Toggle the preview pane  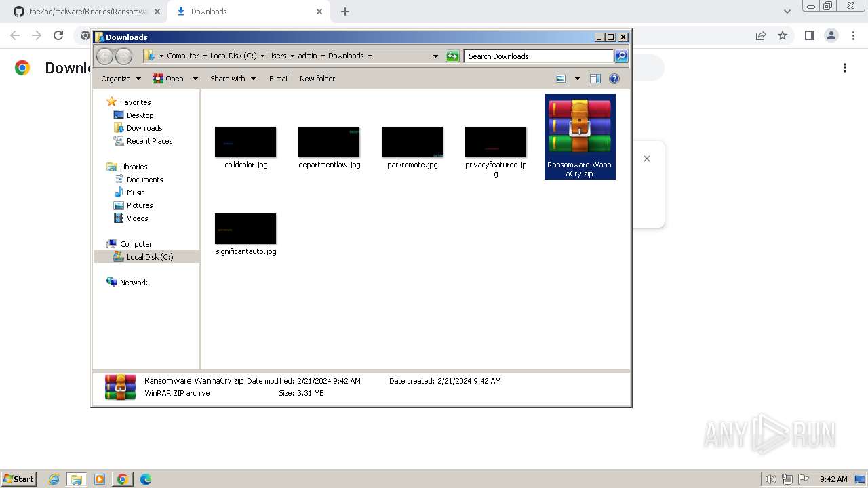pos(595,79)
